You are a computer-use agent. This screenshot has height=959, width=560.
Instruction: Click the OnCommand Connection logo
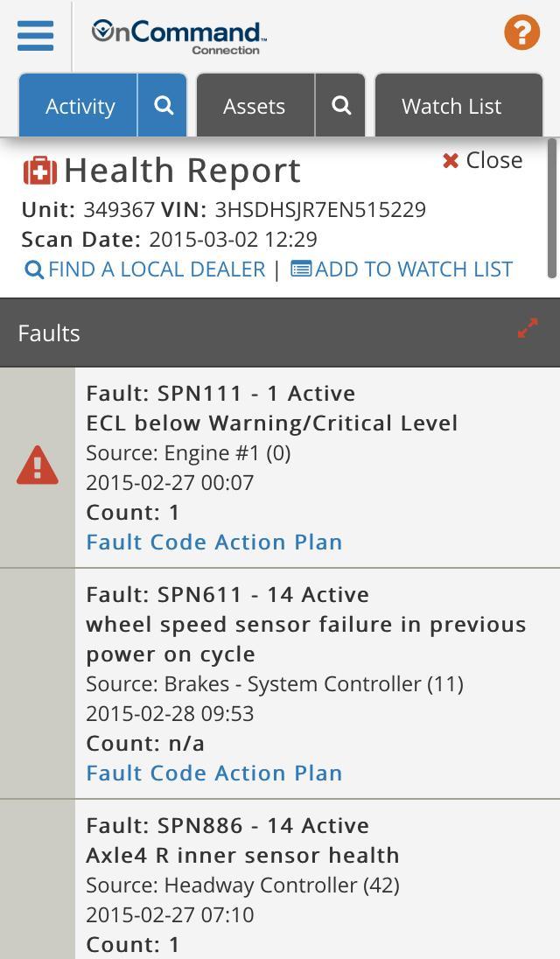click(x=178, y=35)
